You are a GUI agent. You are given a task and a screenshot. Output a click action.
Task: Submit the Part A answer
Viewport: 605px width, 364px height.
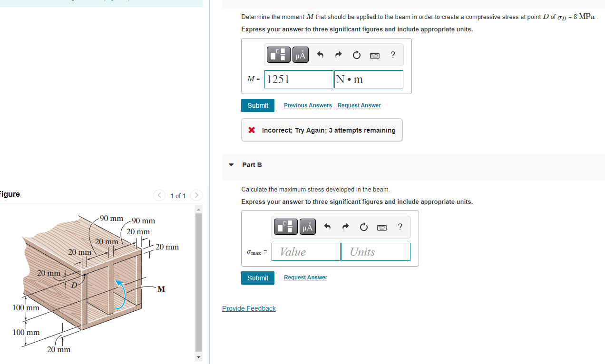[258, 105]
